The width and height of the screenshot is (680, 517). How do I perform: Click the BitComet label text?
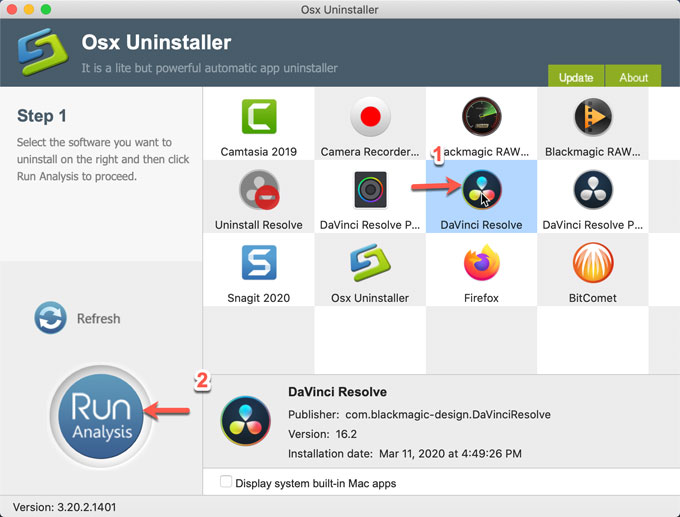pos(592,298)
